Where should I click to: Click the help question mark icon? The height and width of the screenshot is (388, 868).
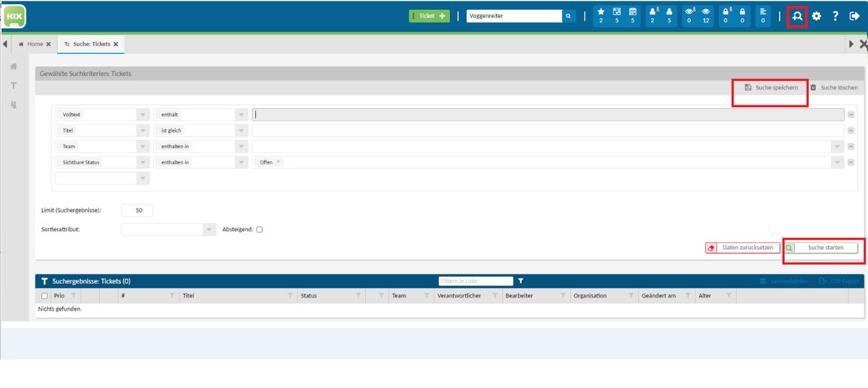(x=835, y=16)
